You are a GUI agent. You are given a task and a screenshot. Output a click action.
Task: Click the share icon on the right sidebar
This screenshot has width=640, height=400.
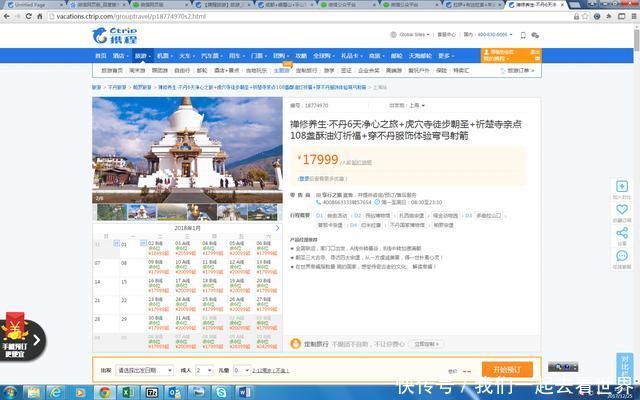pos(622,233)
